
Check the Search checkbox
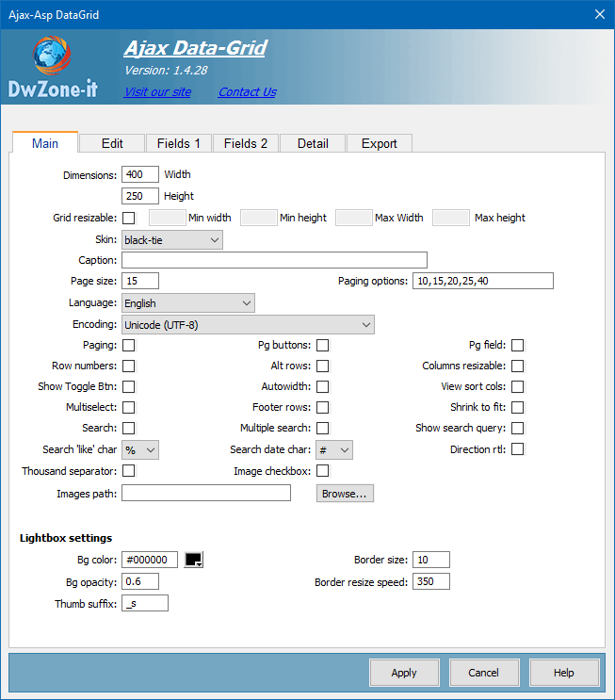pyautogui.click(x=128, y=428)
